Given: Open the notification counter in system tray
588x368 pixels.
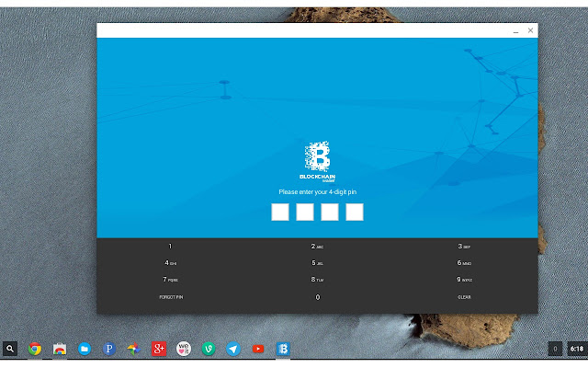Looking at the screenshot, I should pyautogui.click(x=555, y=349).
